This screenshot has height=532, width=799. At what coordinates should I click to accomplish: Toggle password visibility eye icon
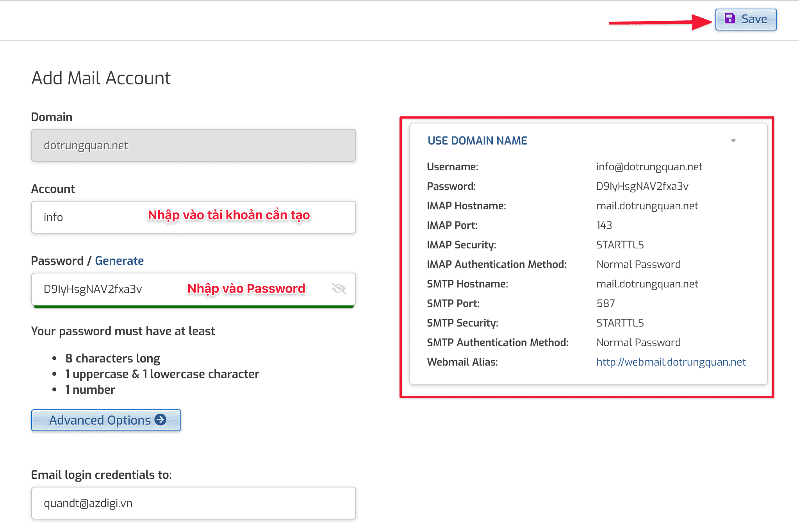click(x=338, y=289)
